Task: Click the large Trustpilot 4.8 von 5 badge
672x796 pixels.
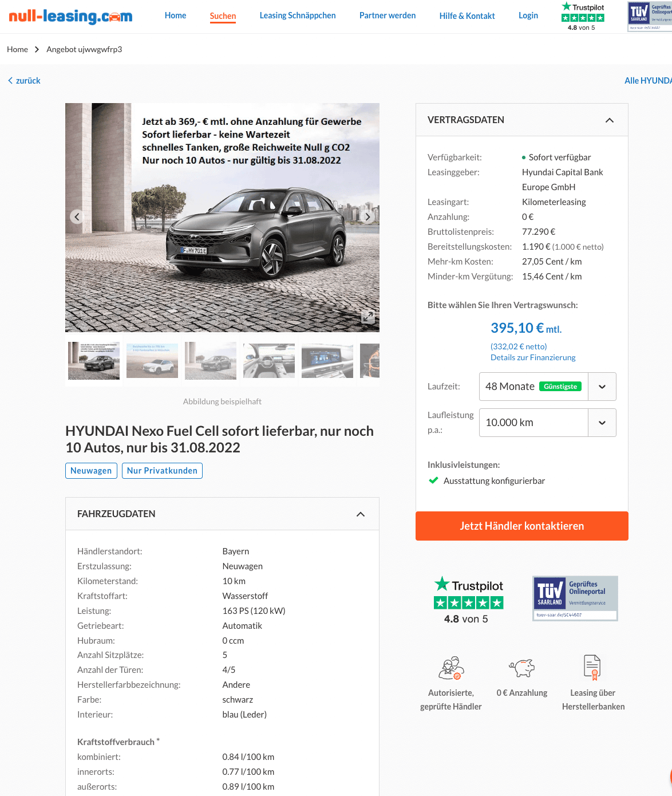Action: (468, 600)
